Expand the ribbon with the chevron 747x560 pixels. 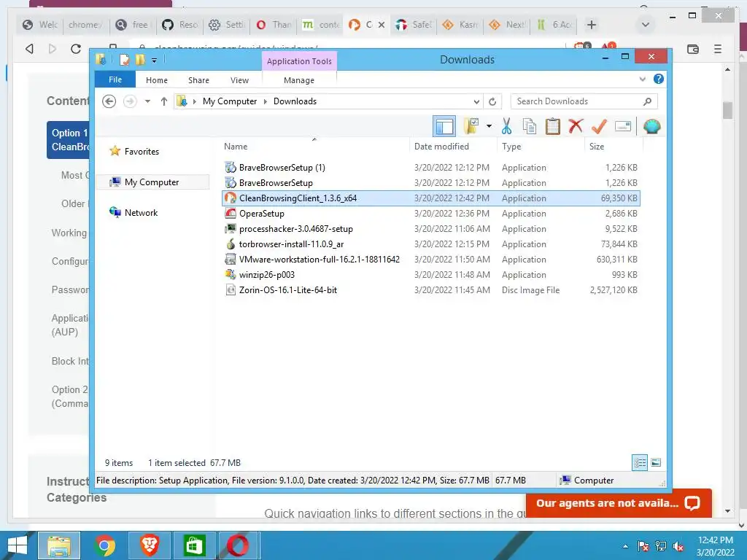(x=642, y=79)
